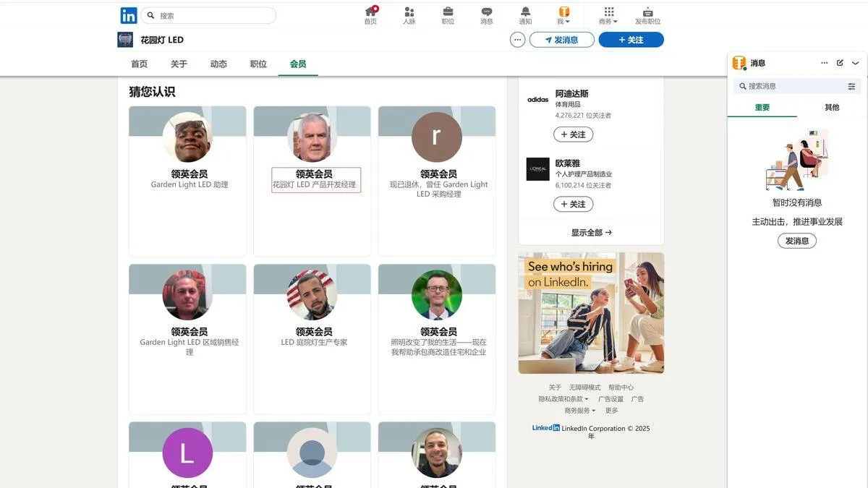The height and width of the screenshot is (488, 868).
Task: Click the 发消息 button in page header
Action: (562, 40)
